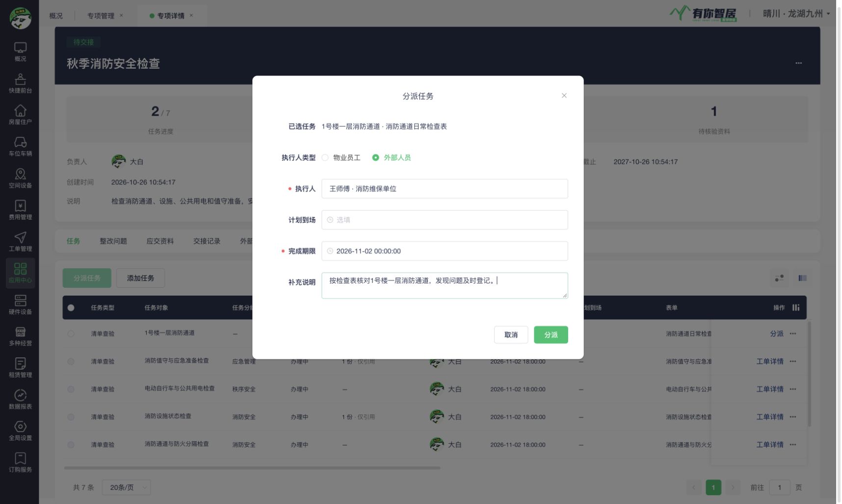Open 数据报表 sidebar icon
Viewport: 842px width, 504px height.
click(x=20, y=400)
